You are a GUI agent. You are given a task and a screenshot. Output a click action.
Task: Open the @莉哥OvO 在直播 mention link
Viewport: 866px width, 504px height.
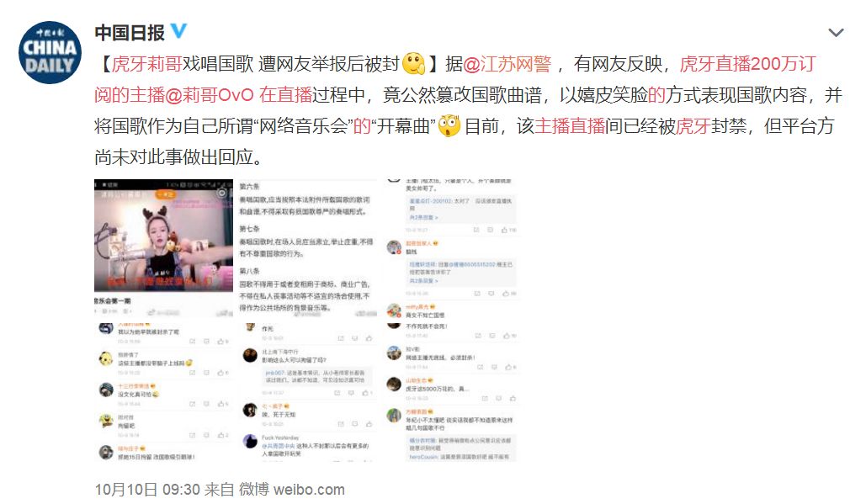tap(239, 95)
